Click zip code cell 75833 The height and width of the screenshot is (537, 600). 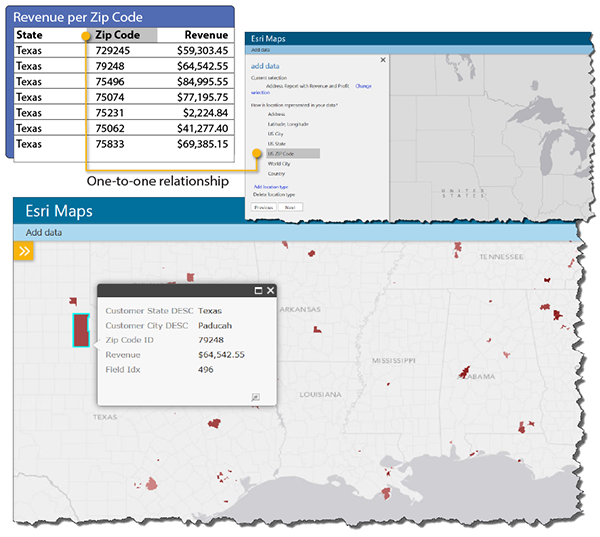pos(110,144)
